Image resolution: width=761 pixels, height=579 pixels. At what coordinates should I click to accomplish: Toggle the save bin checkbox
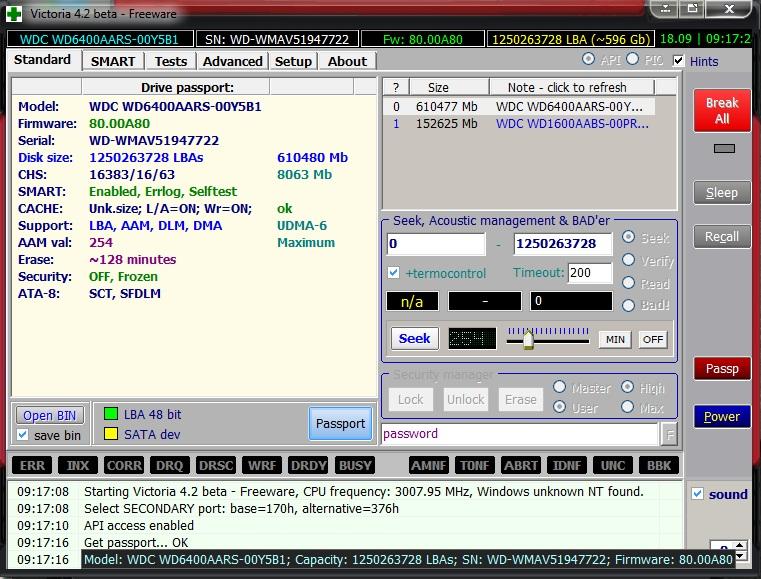coord(22,434)
